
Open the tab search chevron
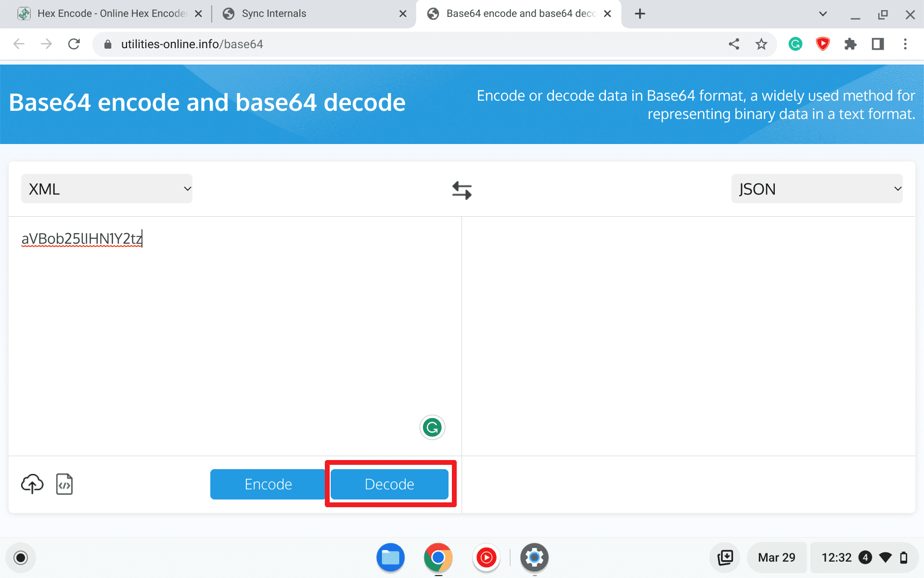tap(823, 14)
